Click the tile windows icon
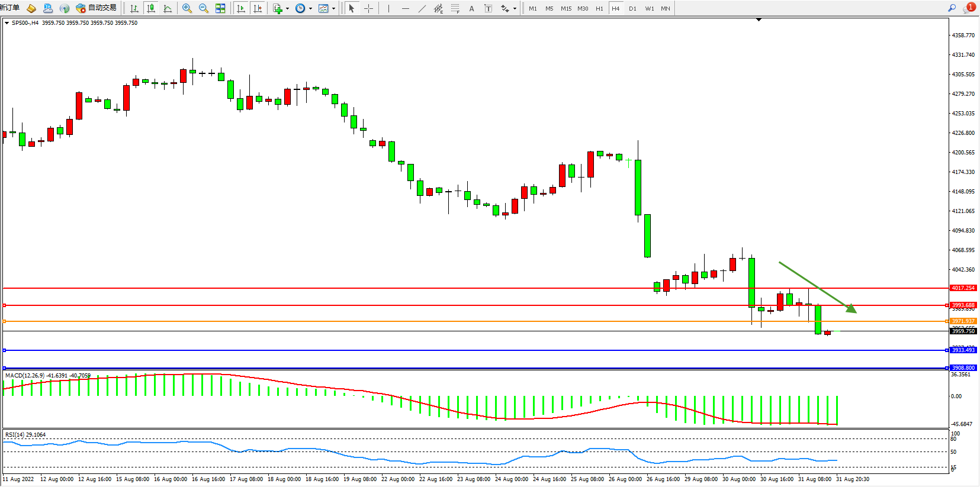This screenshot has width=980, height=487. [x=220, y=8]
